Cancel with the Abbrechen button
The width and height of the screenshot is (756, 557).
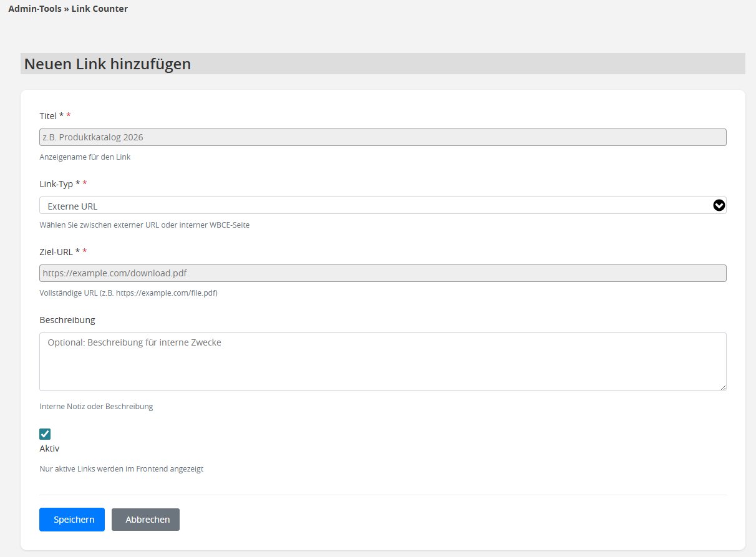(x=145, y=520)
